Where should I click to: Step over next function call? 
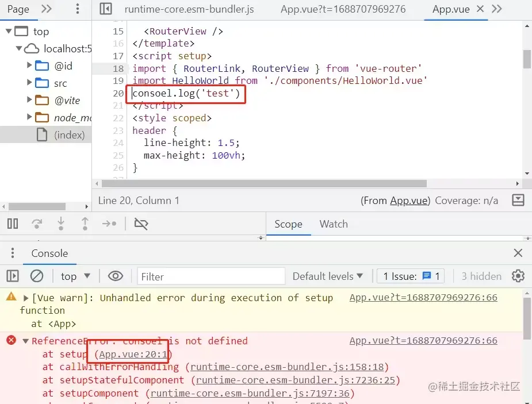37,224
